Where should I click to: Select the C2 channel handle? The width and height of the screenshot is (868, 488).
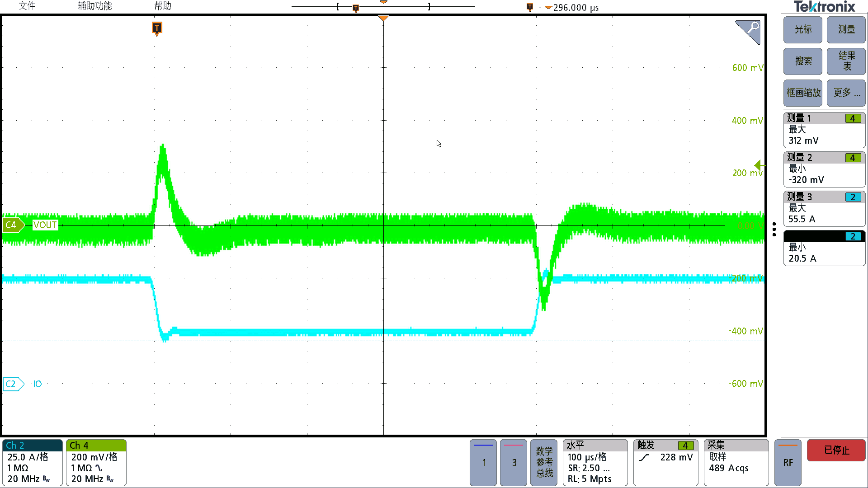click(x=12, y=384)
